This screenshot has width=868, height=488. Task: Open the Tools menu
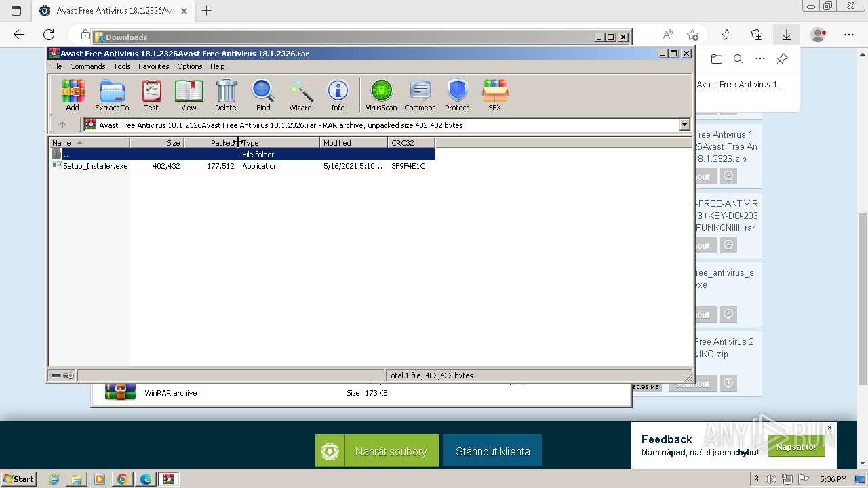tap(122, 66)
